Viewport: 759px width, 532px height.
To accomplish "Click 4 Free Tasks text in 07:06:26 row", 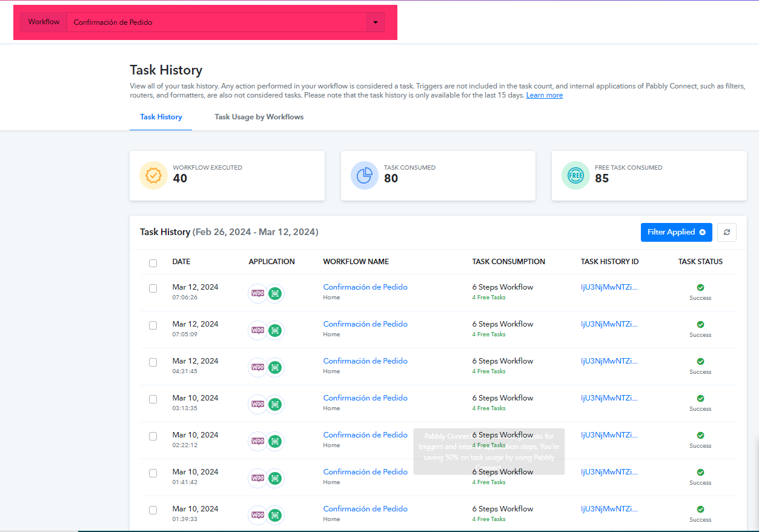I will pos(489,298).
